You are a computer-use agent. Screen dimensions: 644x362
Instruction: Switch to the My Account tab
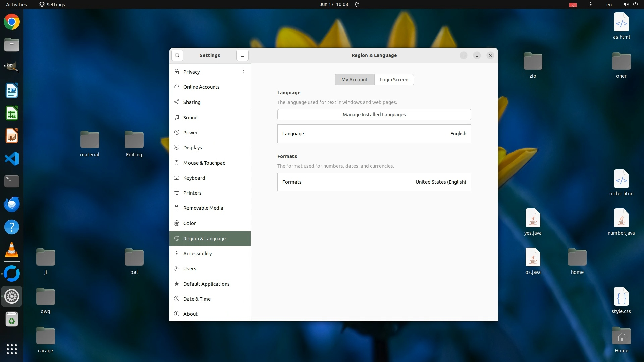click(354, 80)
